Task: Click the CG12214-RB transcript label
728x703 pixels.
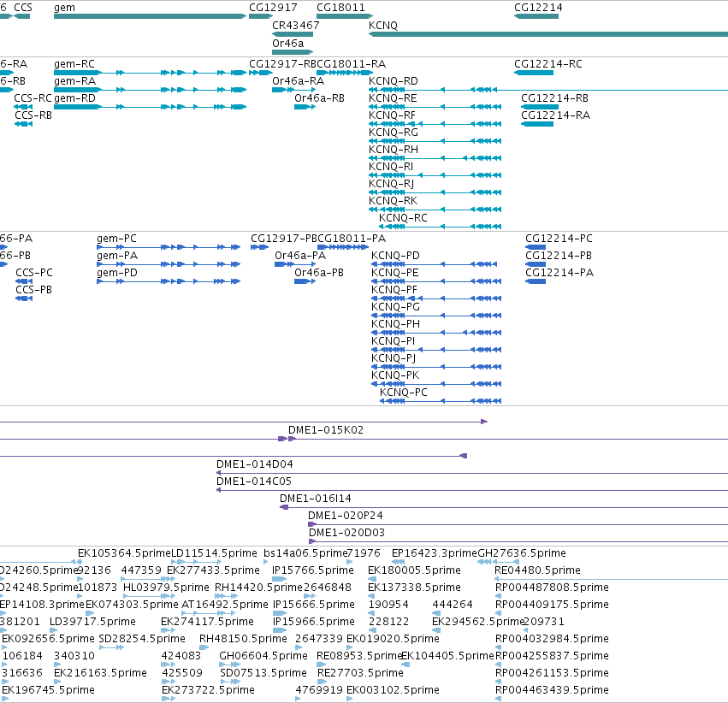Action: click(x=555, y=97)
